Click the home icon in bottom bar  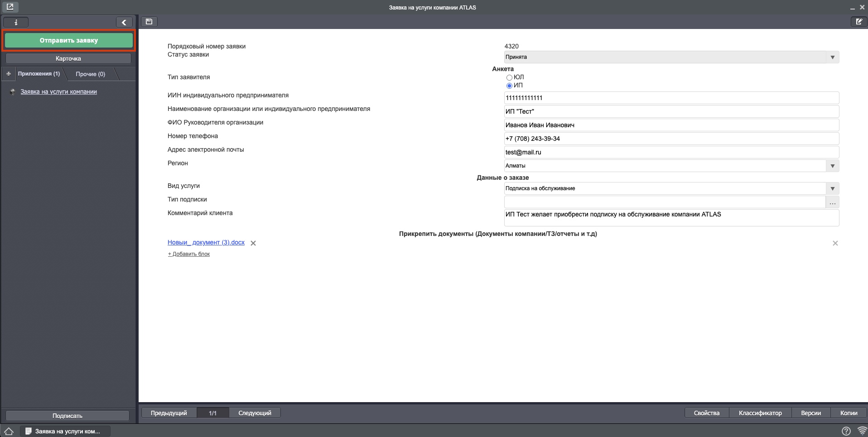coord(9,431)
